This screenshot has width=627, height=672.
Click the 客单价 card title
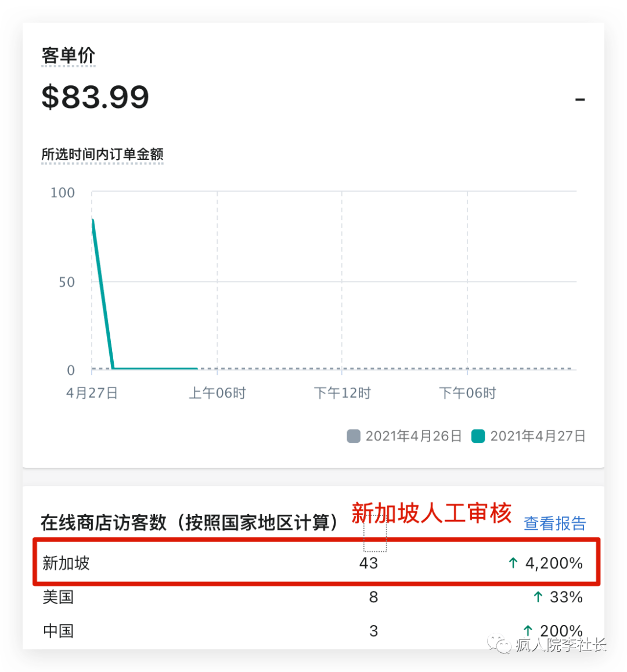[x=68, y=56]
